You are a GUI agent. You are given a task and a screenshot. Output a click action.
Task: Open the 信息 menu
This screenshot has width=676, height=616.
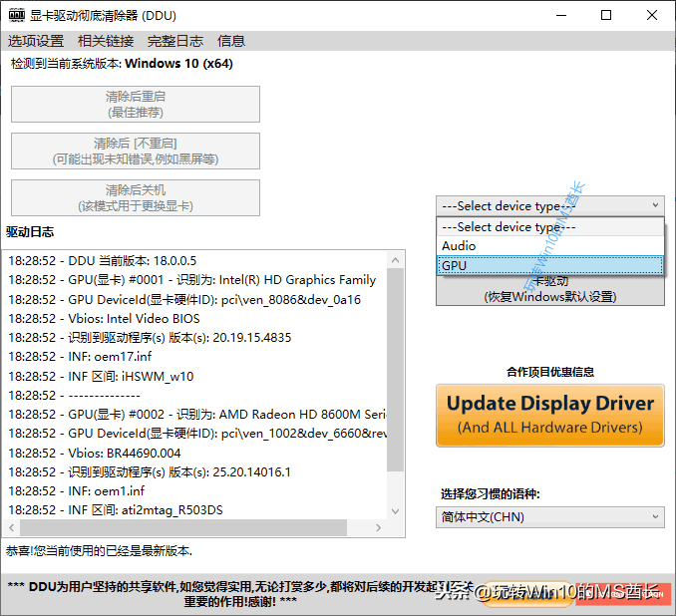pos(231,41)
